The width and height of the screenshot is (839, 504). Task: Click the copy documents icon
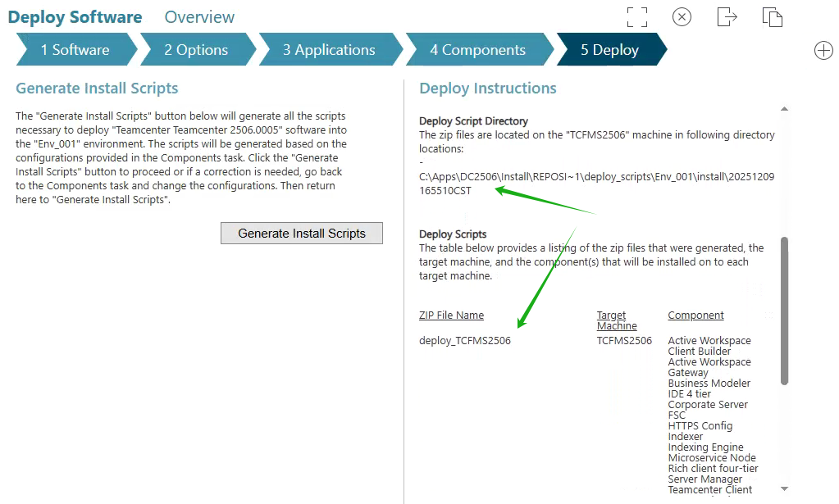(772, 17)
